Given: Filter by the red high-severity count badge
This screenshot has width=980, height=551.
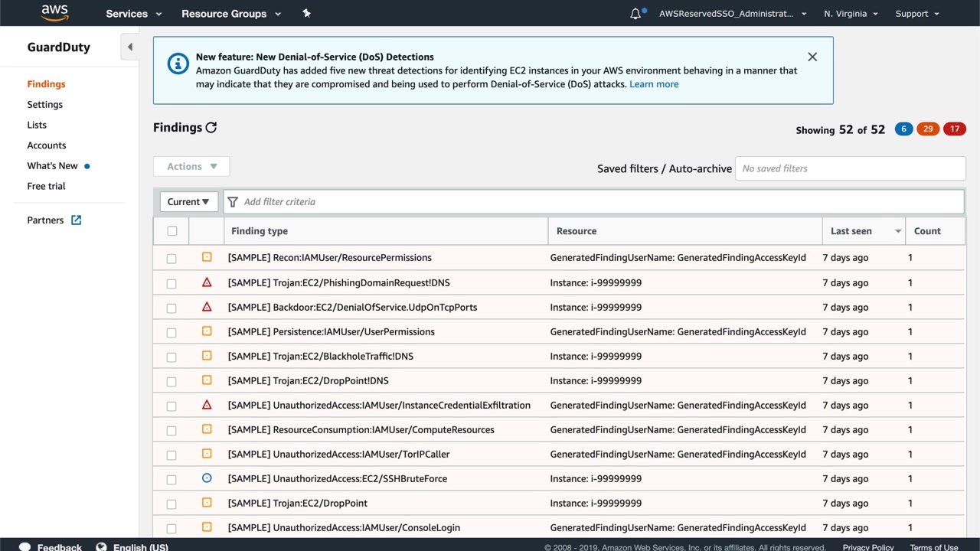Looking at the screenshot, I should (x=954, y=129).
